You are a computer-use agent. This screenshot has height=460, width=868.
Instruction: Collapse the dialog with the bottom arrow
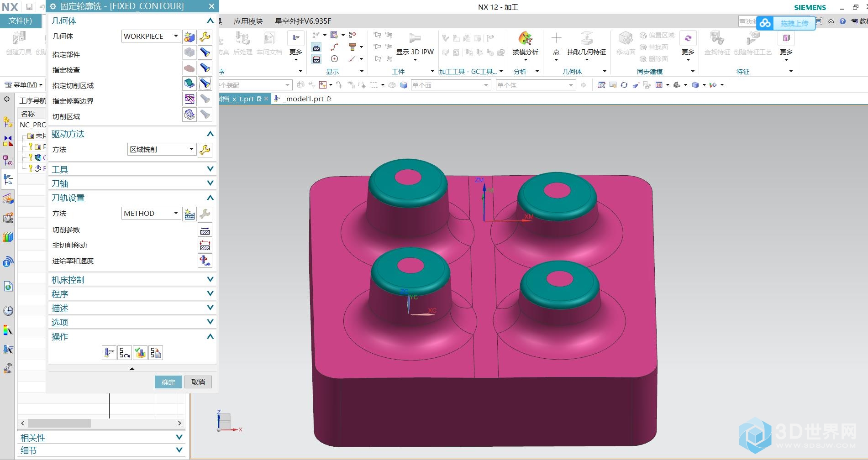point(132,369)
